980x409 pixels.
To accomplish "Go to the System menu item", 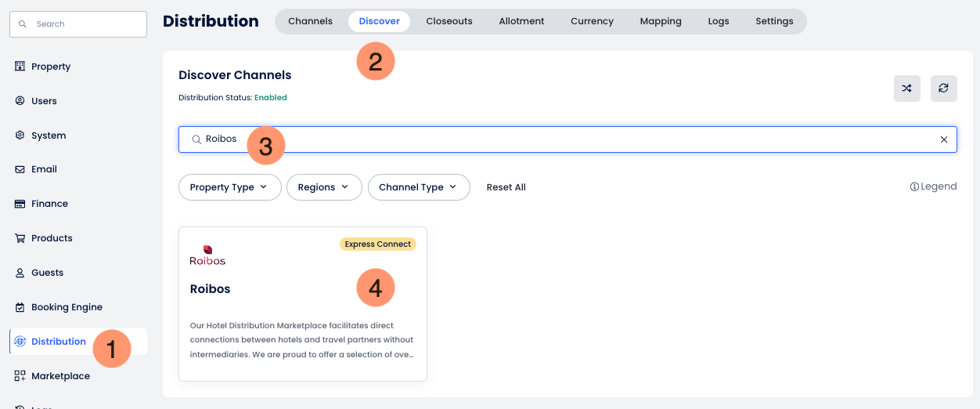I will [78, 136].
